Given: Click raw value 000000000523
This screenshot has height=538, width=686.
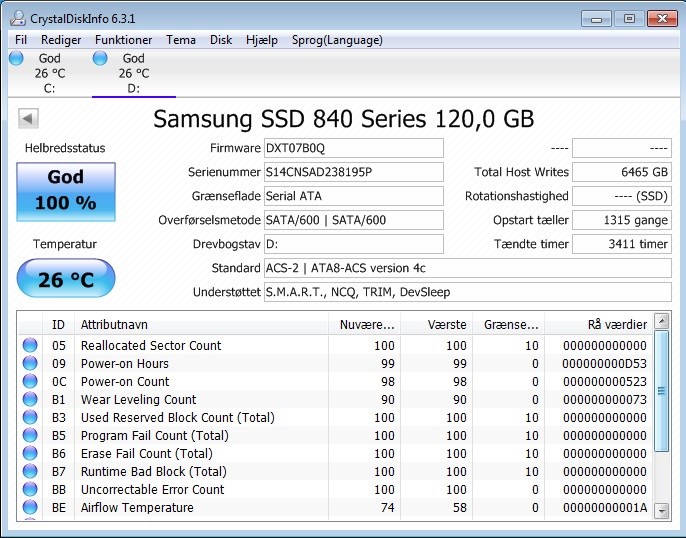Looking at the screenshot, I should (x=605, y=381).
